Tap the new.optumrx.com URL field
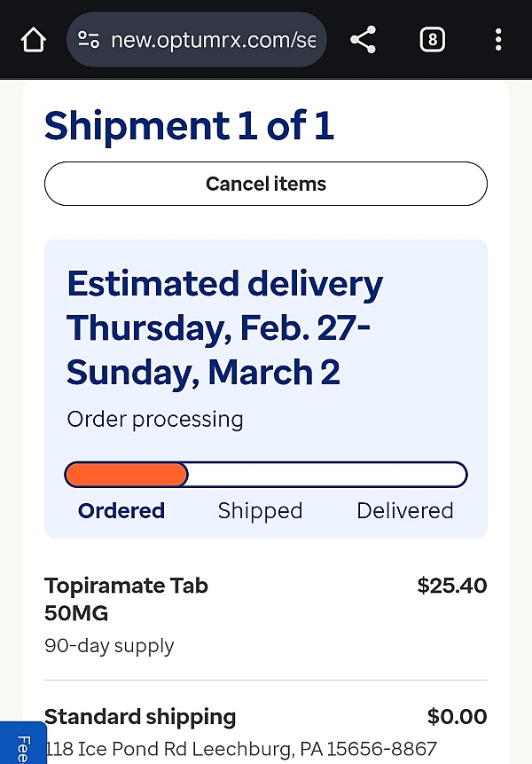 click(197, 39)
